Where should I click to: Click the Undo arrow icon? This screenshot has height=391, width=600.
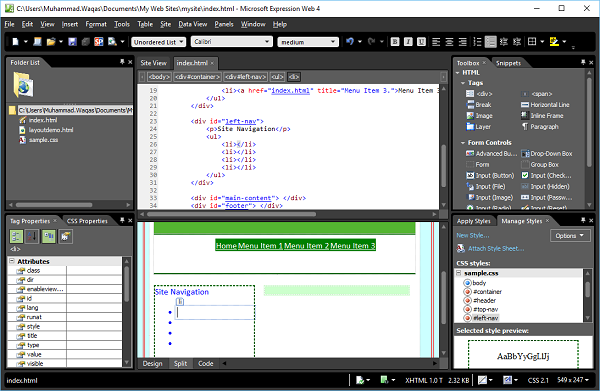click(x=350, y=41)
